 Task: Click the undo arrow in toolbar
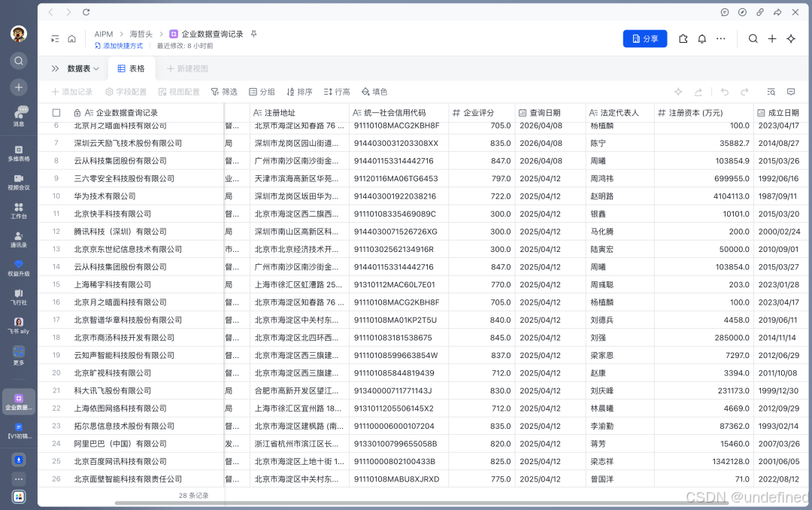(725, 92)
